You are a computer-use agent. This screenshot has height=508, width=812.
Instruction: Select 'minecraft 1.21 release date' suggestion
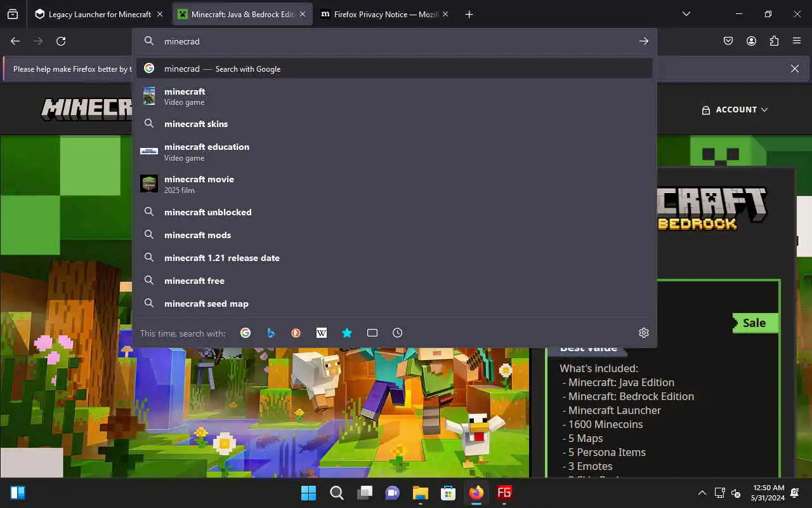pos(395,258)
